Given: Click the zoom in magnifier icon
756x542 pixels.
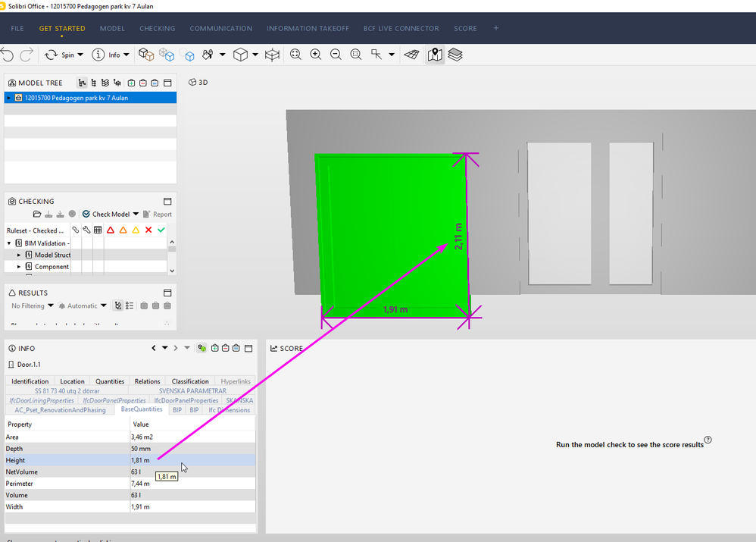Looking at the screenshot, I should (316, 55).
